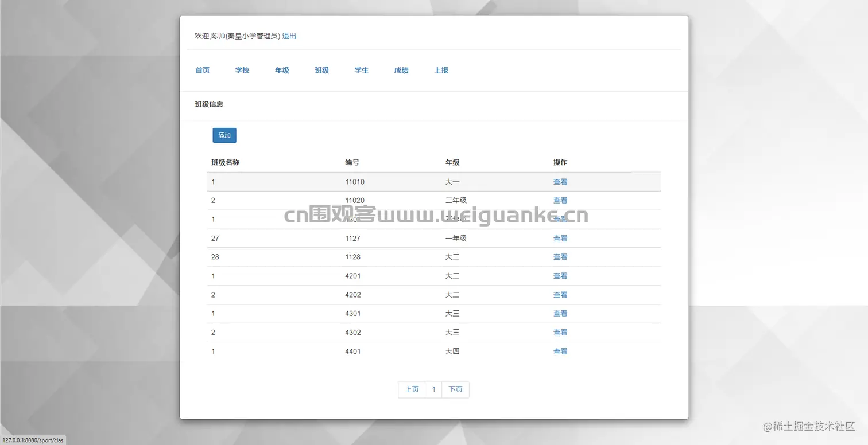Click the 二年级 grade cell

[456, 201]
